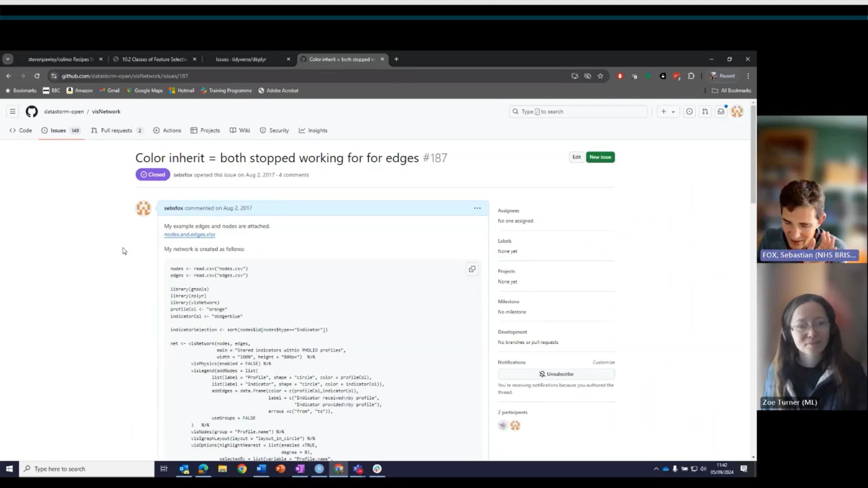Open Word from the taskbar
Viewport: 868px width, 488px height.
tap(261, 469)
